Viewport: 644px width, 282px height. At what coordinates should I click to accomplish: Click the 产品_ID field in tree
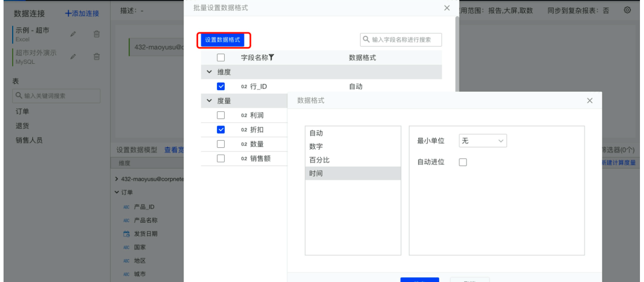[144, 207]
